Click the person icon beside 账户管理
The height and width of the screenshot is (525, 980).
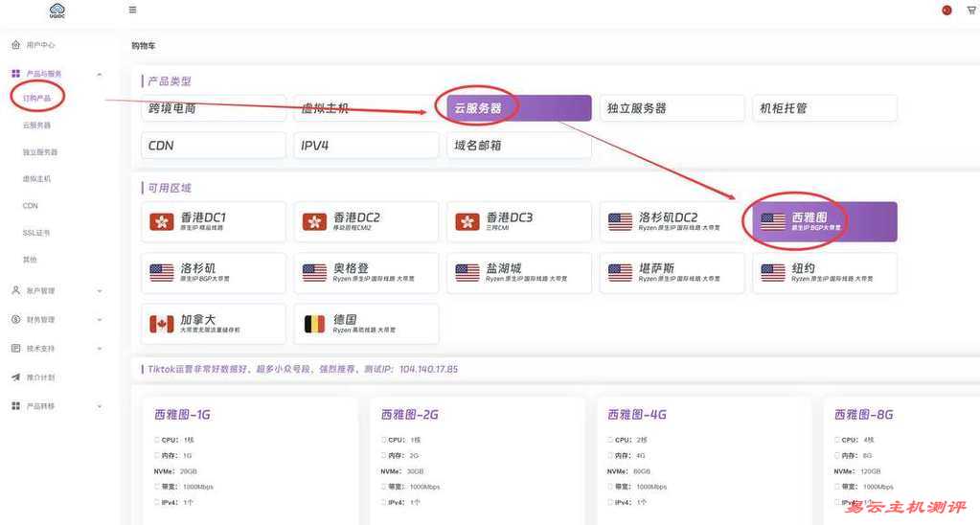tap(15, 290)
